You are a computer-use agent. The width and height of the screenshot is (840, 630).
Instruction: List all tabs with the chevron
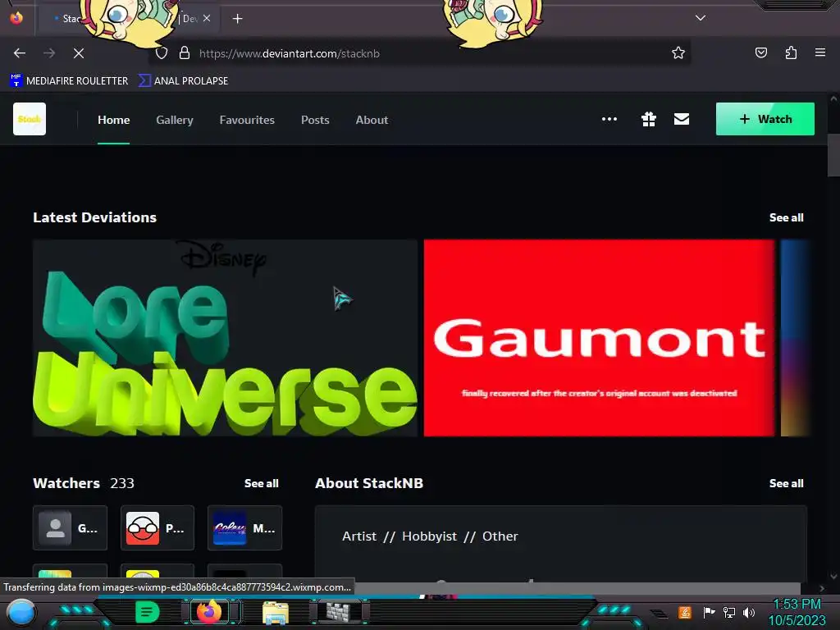pos(701,18)
